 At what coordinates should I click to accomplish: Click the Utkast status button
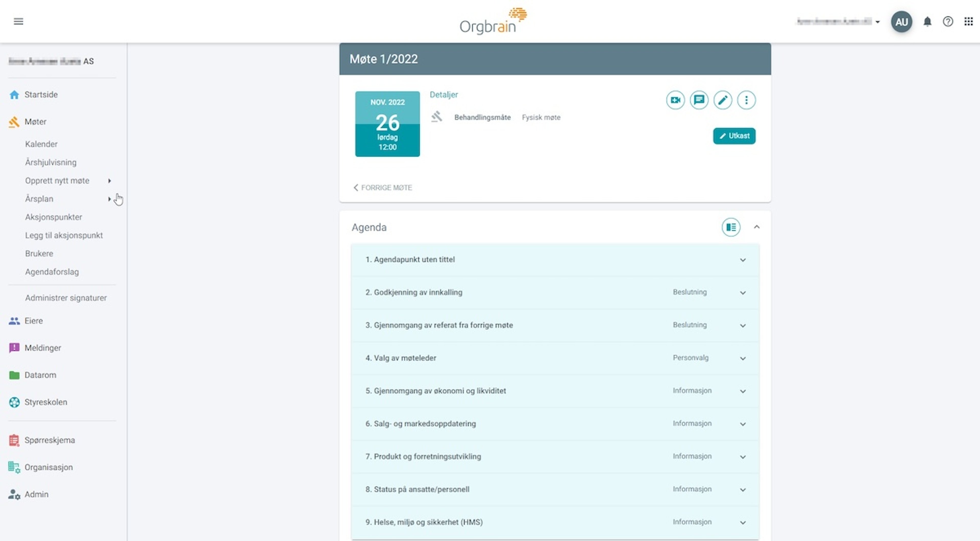(x=734, y=136)
